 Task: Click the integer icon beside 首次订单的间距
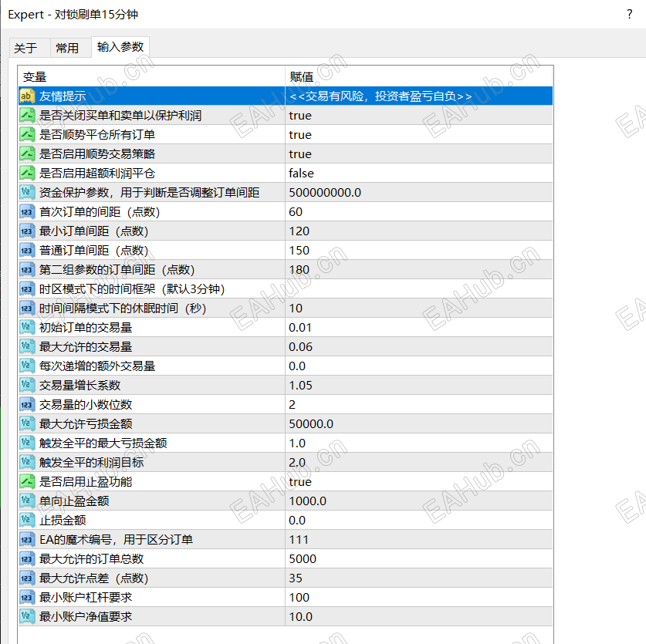pos(27,211)
